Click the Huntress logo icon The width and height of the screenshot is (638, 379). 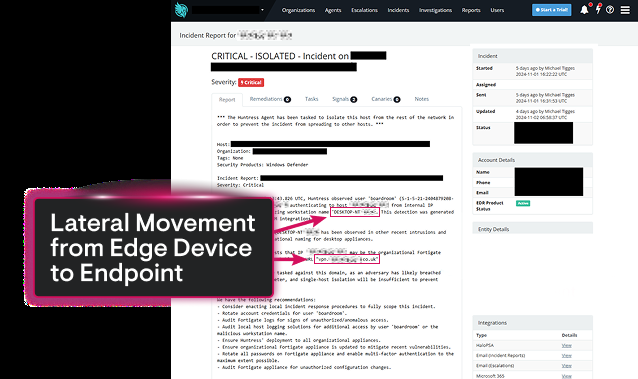(x=181, y=10)
